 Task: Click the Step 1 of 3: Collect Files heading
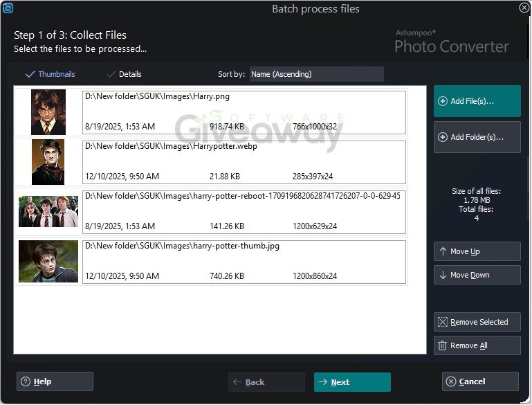point(70,35)
